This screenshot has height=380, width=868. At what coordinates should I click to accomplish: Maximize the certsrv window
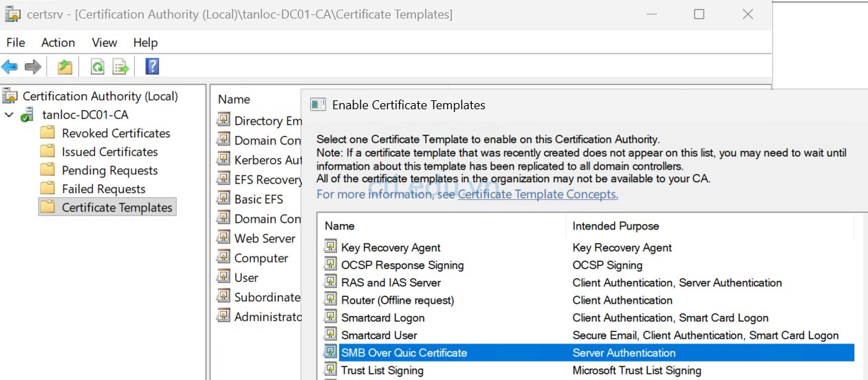click(699, 14)
